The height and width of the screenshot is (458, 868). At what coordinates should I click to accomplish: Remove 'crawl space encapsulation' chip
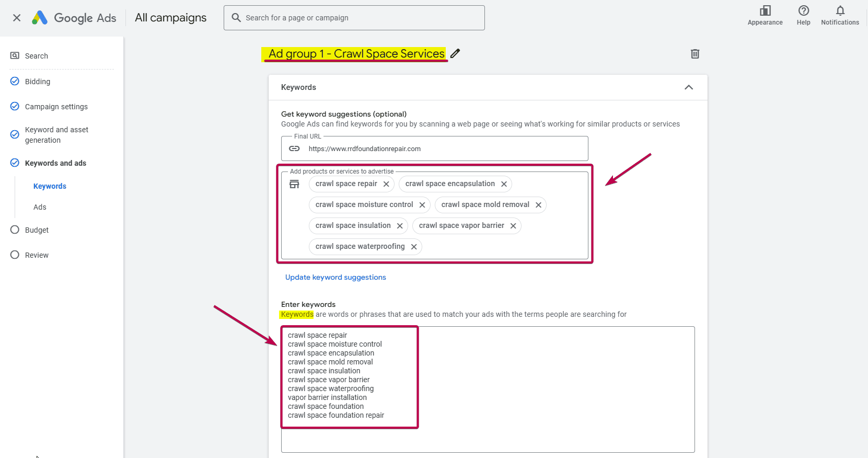pos(504,184)
